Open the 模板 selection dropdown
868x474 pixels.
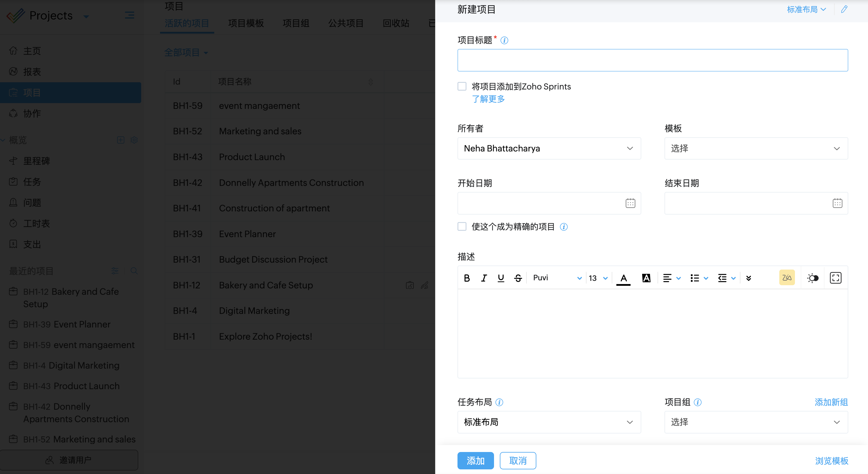(x=756, y=149)
